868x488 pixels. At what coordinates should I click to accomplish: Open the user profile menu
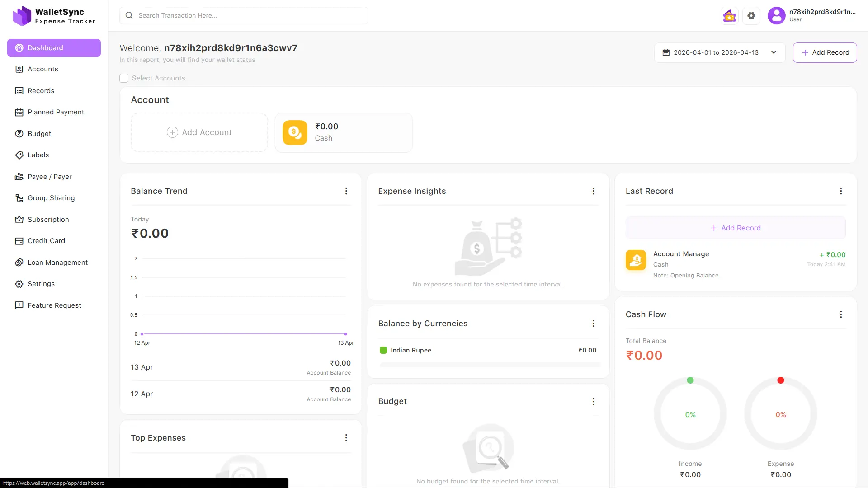coord(812,16)
